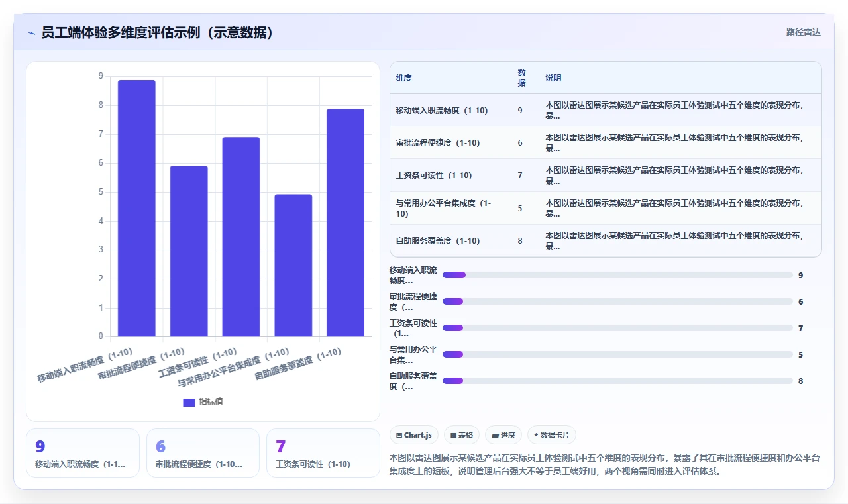Click the value 6 in the 审批流程便捷度 table row
This screenshot has width=848, height=504.
(520, 143)
